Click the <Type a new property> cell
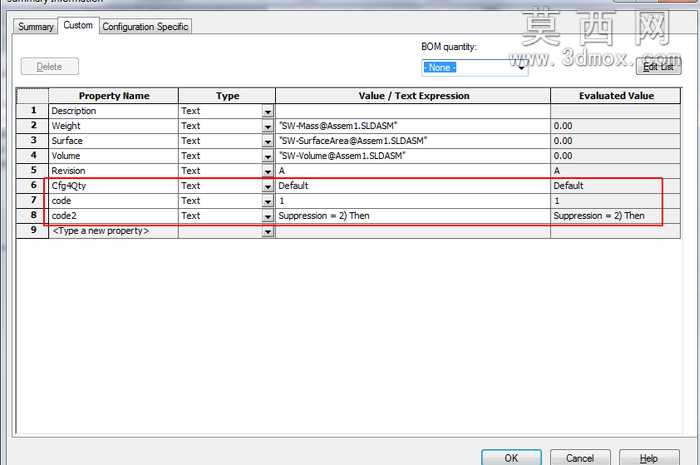This screenshot has width=700, height=465. [113, 231]
